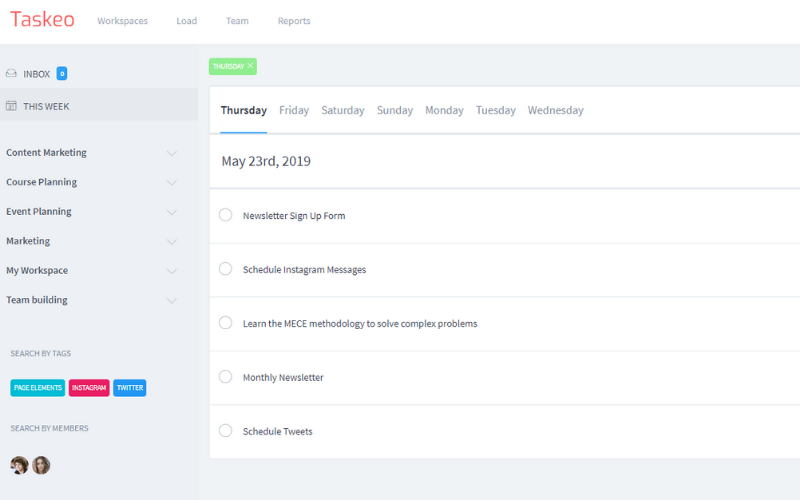This screenshot has width=800, height=500.
Task: Click the Inbox envelope icon
Action: (x=11, y=73)
